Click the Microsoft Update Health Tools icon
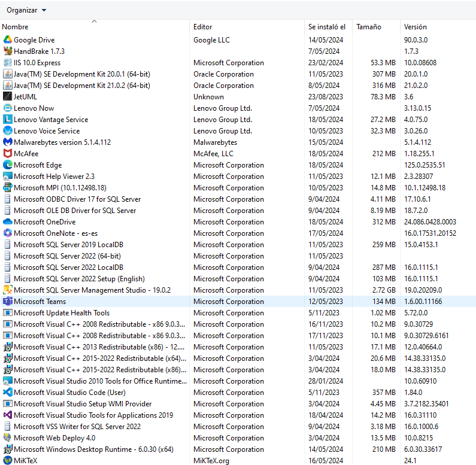 (8, 312)
